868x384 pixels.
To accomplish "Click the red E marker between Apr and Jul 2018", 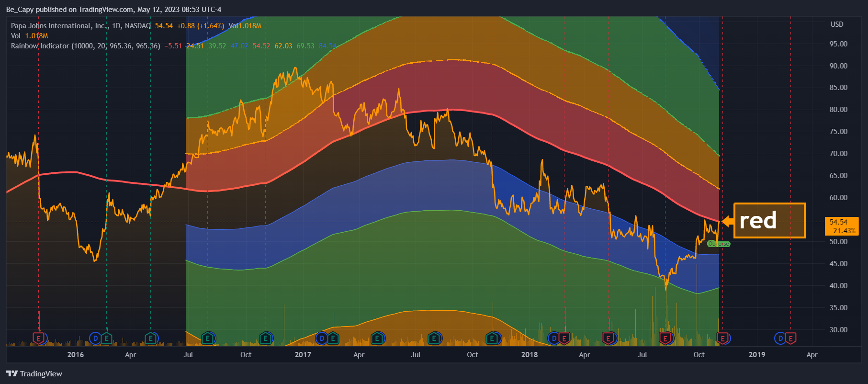I will click(x=609, y=339).
